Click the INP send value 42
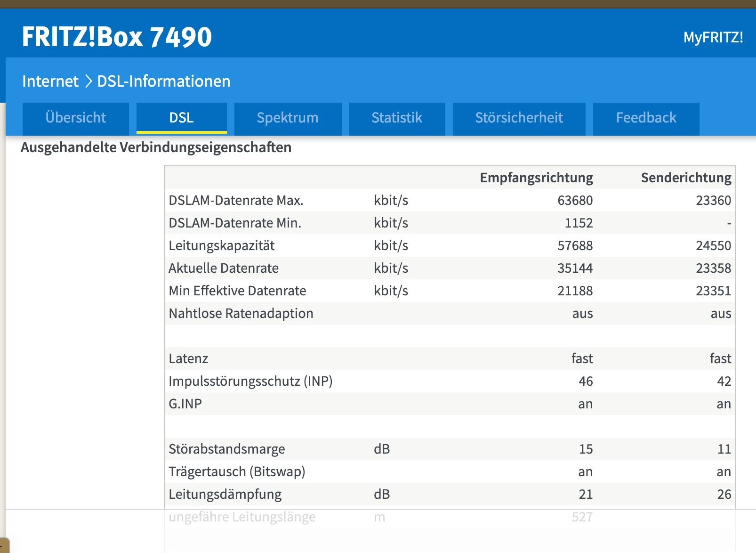 724,381
